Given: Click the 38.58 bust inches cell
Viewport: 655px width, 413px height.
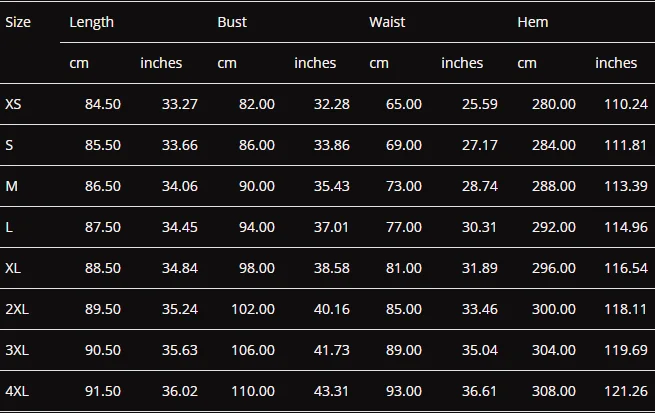Looking at the screenshot, I should tap(332, 268).
